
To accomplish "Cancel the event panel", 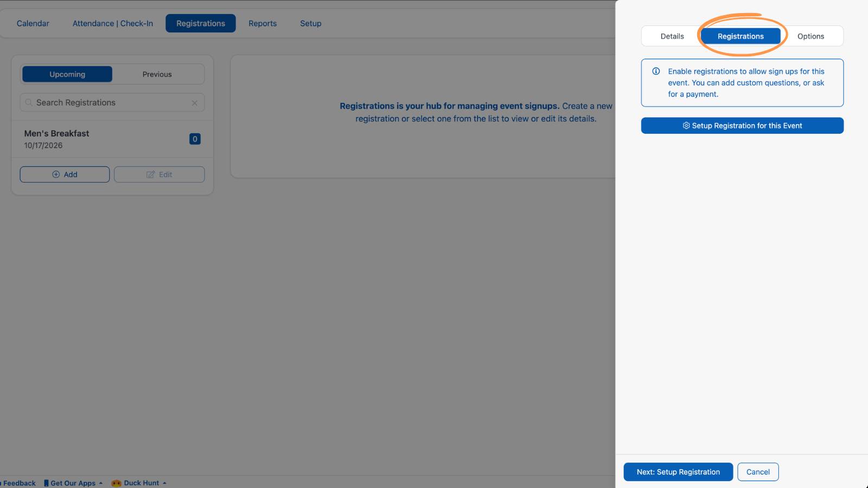I will [x=758, y=472].
